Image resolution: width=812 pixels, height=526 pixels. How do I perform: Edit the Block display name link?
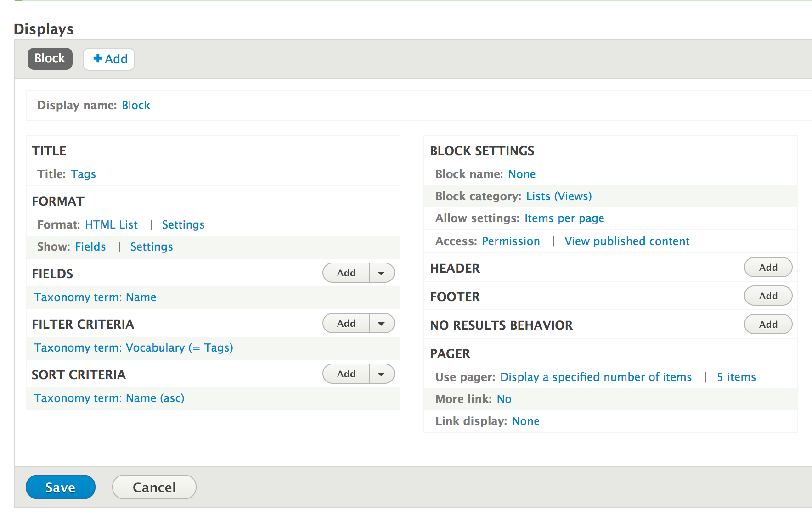coord(135,105)
